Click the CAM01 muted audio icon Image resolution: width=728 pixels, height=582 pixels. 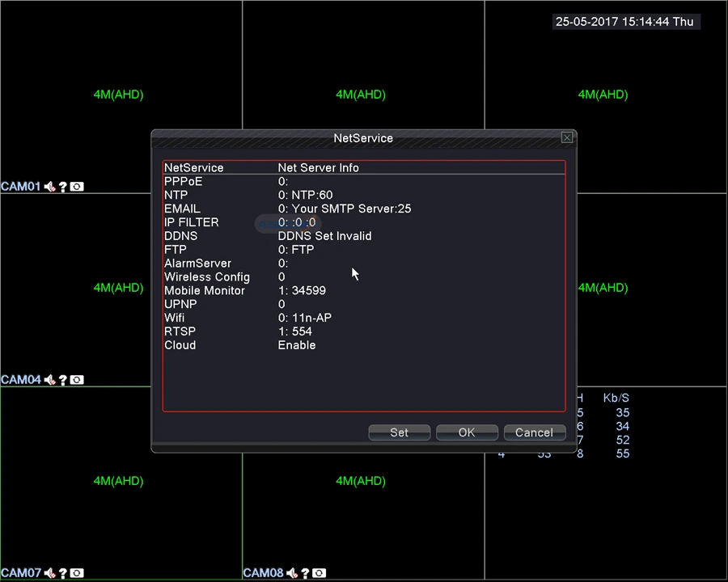49,187
